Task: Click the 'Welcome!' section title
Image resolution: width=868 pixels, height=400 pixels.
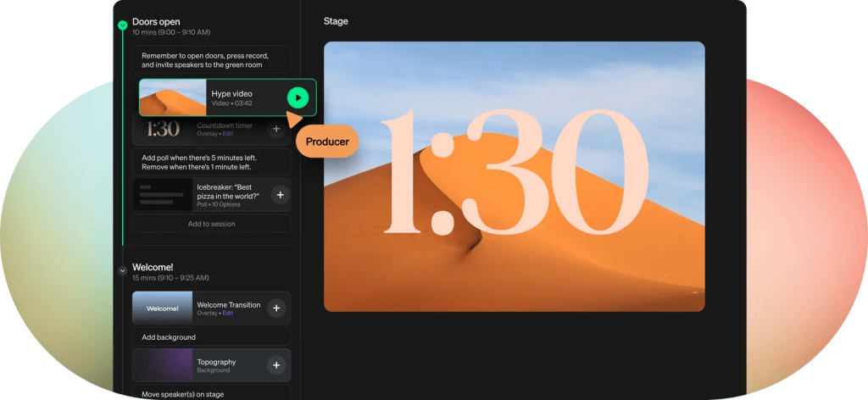Action: coord(153,267)
